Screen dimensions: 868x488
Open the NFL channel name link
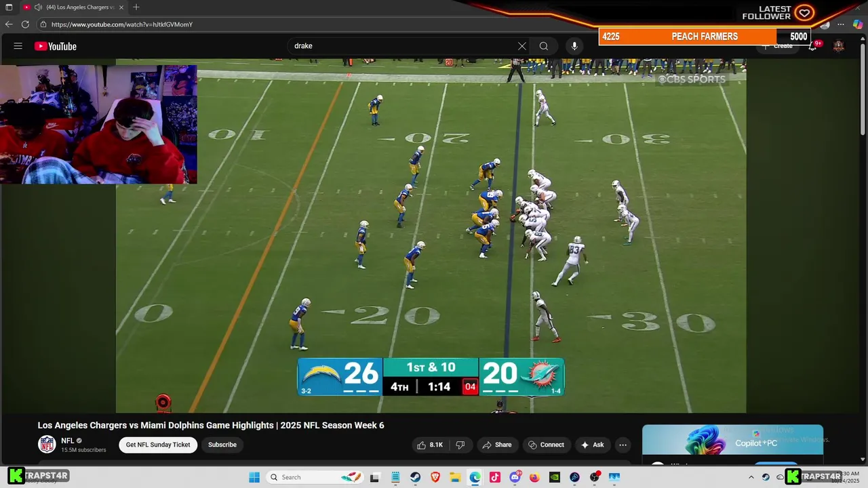pyautogui.click(x=67, y=441)
